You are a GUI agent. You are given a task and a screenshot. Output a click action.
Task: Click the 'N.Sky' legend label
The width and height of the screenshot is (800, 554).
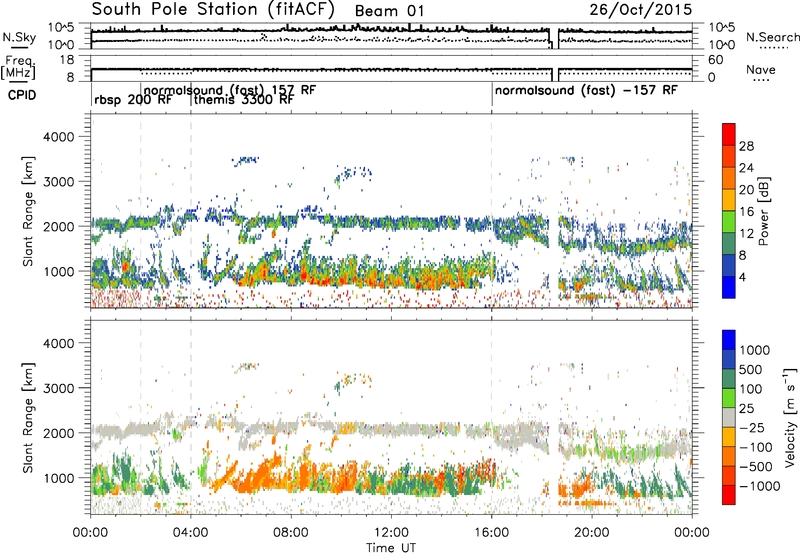[x=19, y=37]
